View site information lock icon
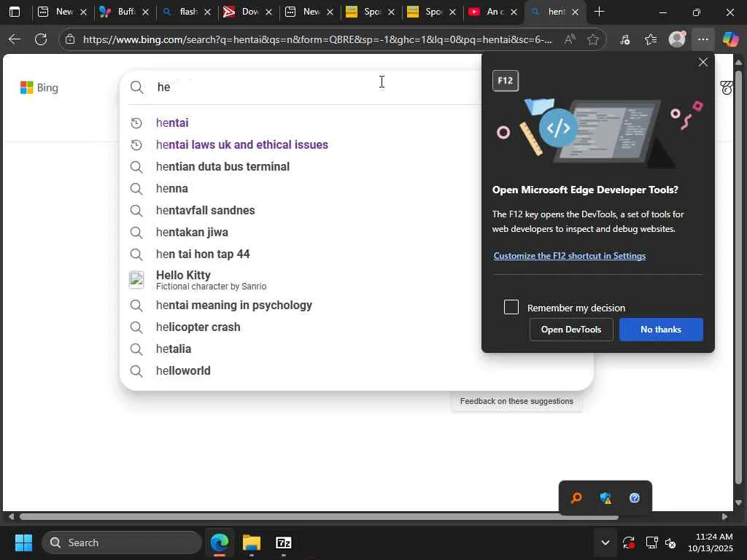Viewport: 747px width, 560px height. coord(70,39)
